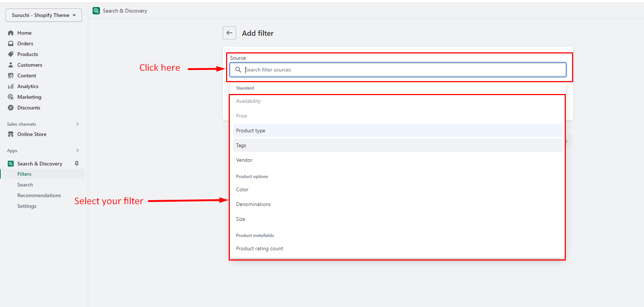
Task: Open the Suruchi - Shopify Theme store dropdown
Action: click(44, 15)
